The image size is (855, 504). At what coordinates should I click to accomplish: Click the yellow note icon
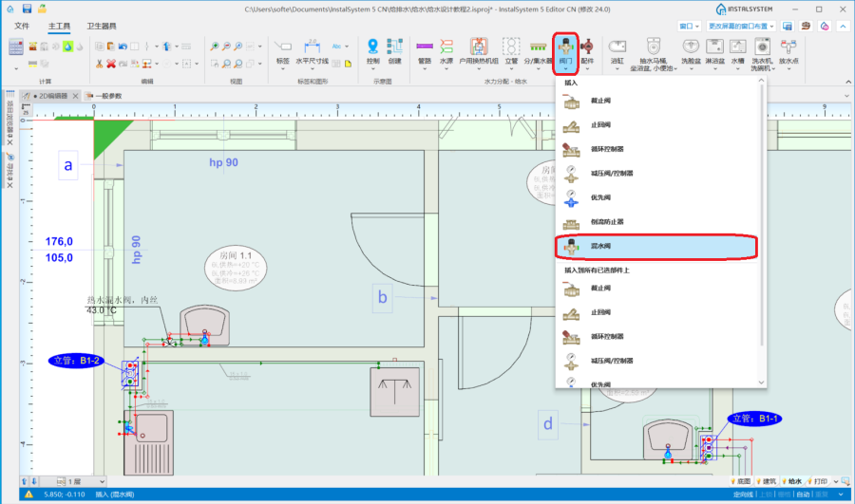click(348, 64)
